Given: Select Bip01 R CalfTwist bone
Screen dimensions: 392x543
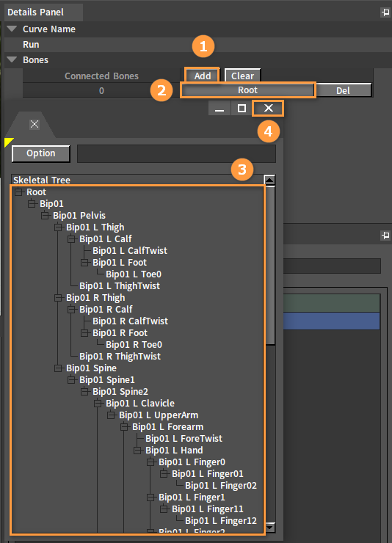Looking at the screenshot, I should point(130,321).
